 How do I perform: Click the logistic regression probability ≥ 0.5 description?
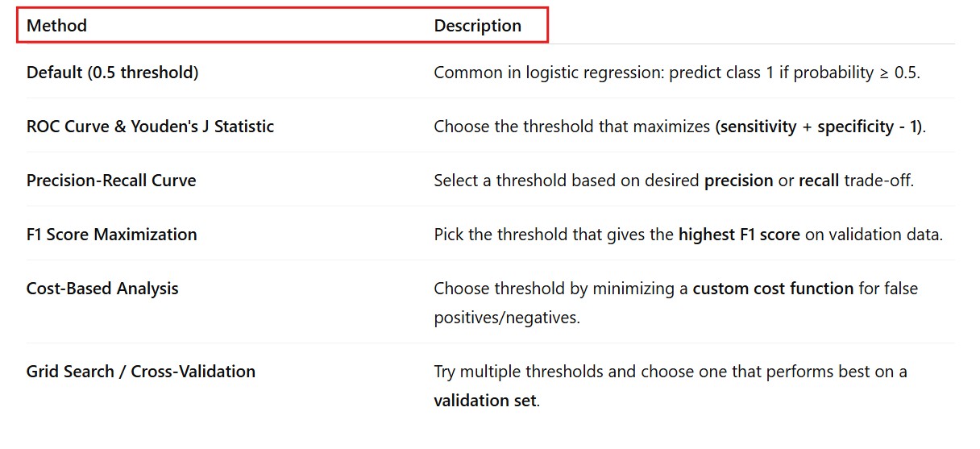click(676, 73)
